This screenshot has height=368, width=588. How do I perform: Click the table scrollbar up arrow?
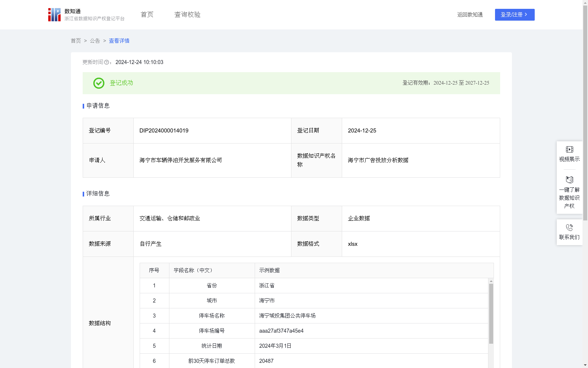[x=491, y=281]
